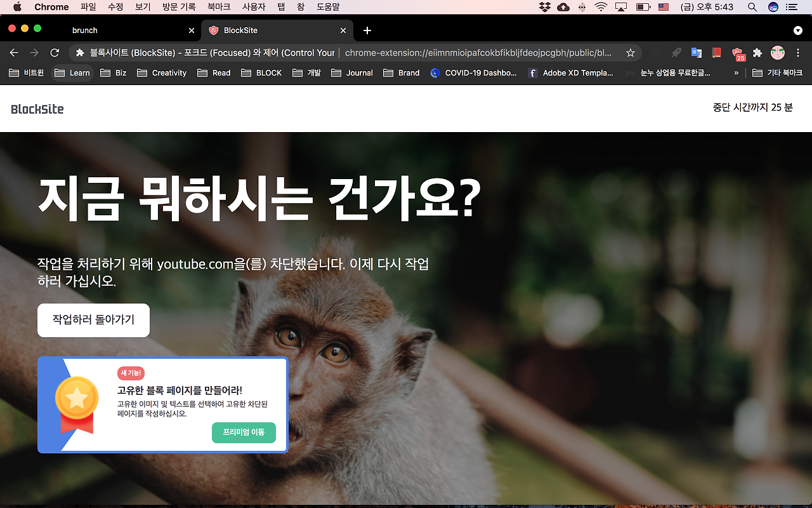Open the COVID-19 Dashboard bookmark icon
The image size is (812, 508).
pos(435,72)
